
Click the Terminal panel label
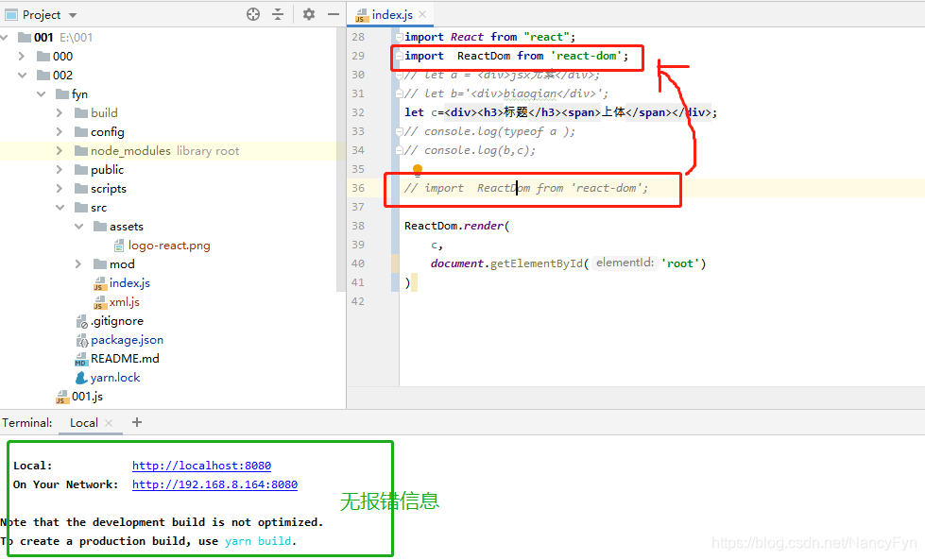click(27, 423)
